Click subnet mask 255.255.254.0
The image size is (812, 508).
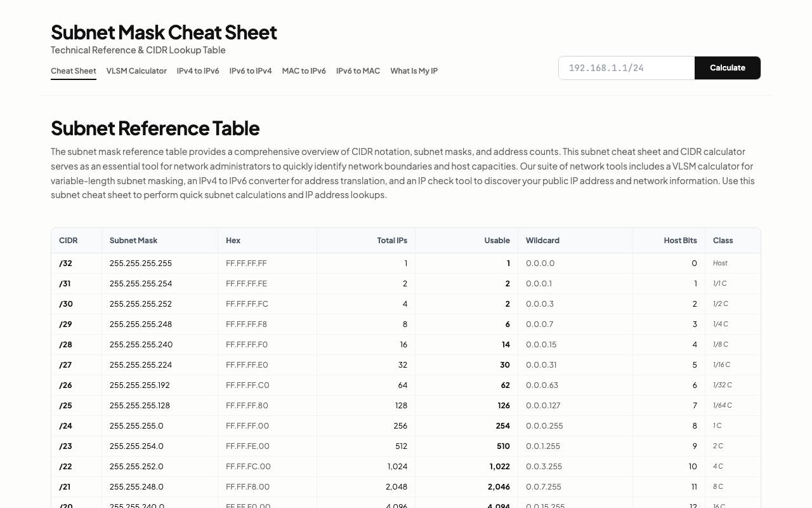click(136, 446)
